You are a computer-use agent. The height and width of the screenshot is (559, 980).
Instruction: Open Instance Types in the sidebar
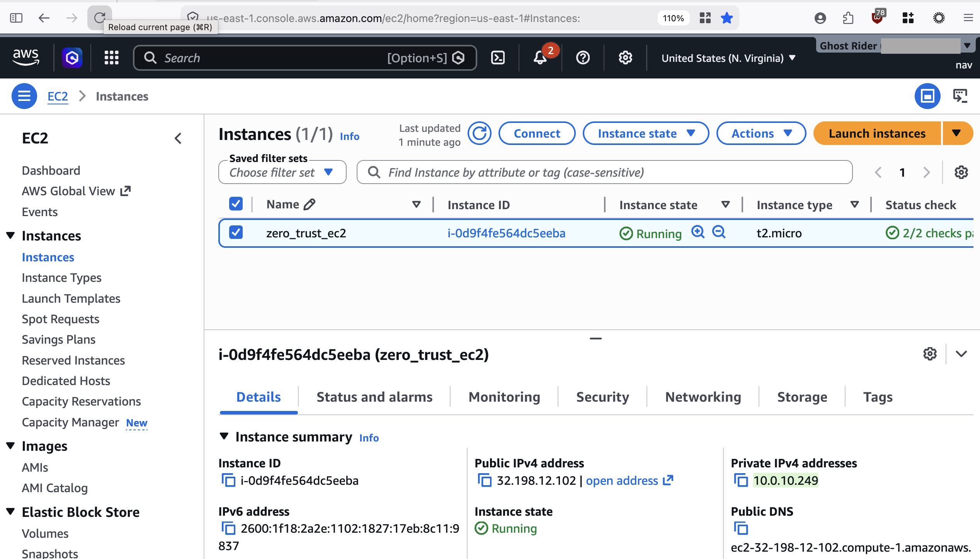(61, 278)
